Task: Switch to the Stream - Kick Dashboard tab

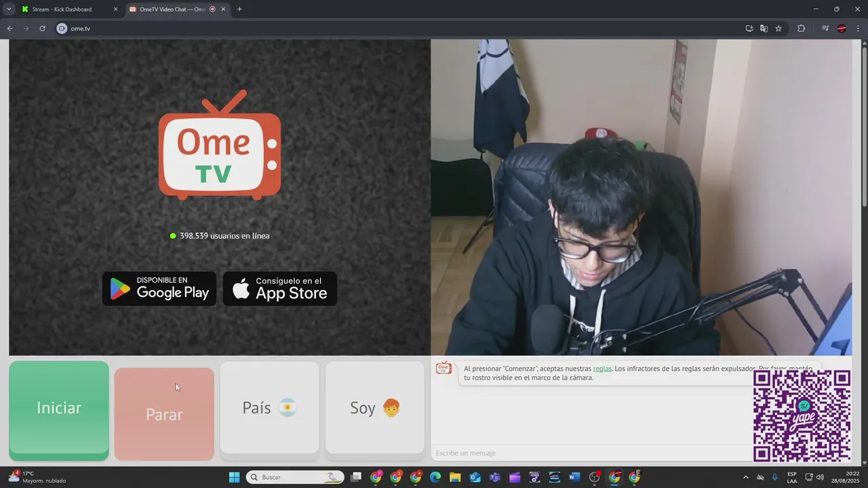Action: point(68,9)
